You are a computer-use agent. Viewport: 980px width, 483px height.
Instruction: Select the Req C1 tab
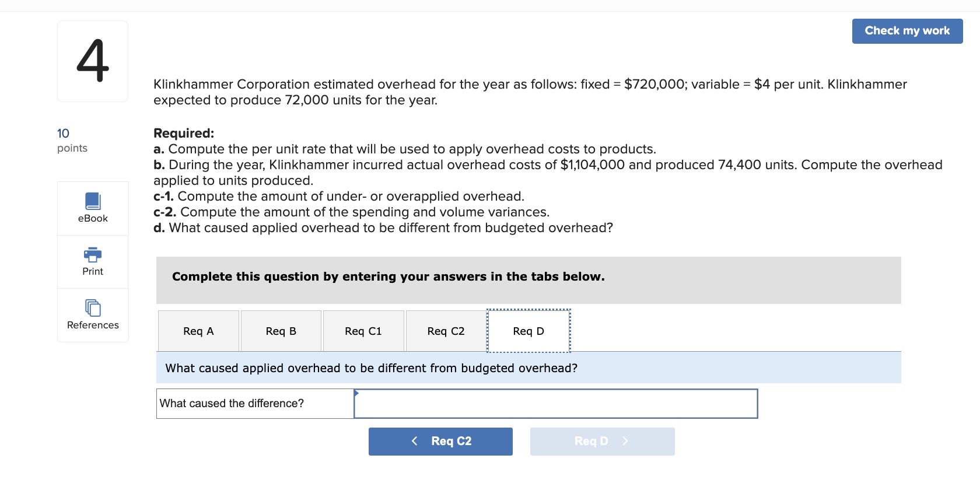363,331
